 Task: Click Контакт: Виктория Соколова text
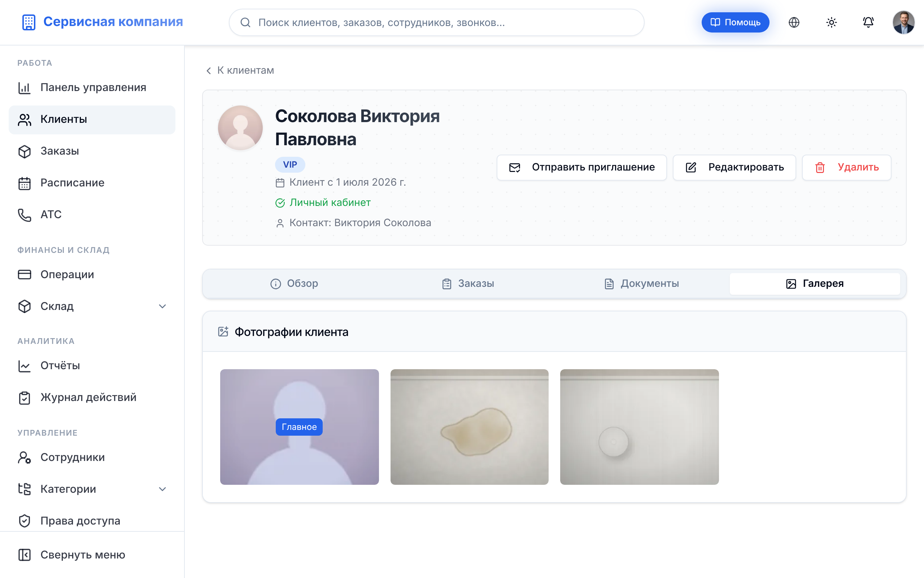(x=360, y=223)
